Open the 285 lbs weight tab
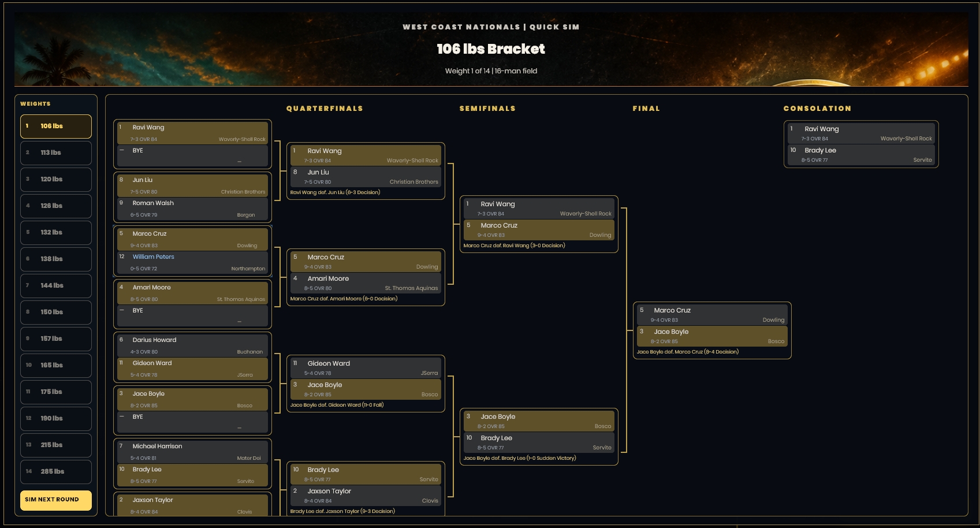 (56, 472)
